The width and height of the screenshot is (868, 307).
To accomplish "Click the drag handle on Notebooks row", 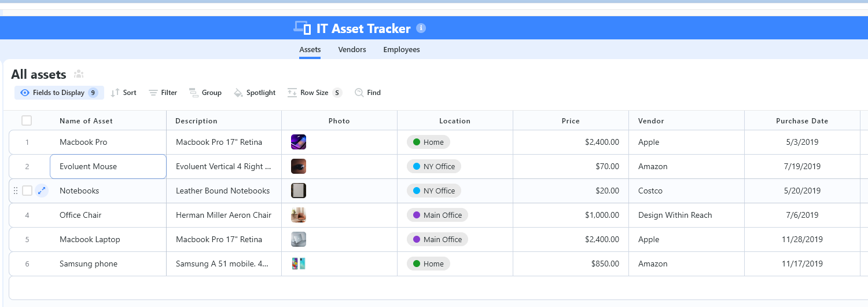I will point(16,191).
